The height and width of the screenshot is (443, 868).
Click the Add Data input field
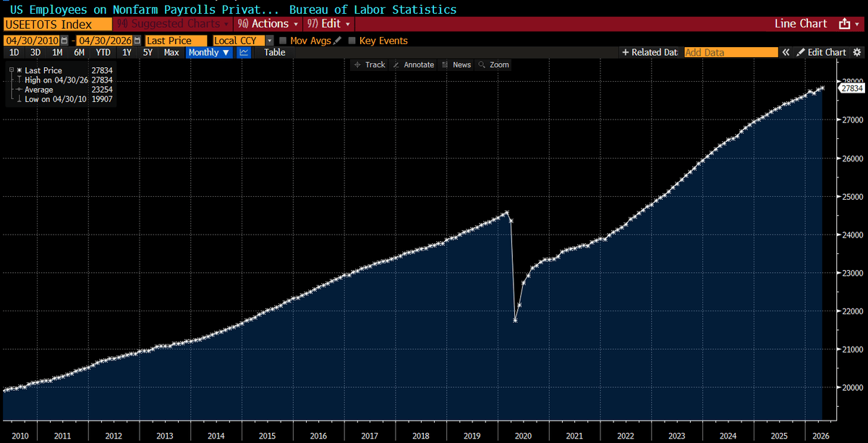[x=731, y=52]
